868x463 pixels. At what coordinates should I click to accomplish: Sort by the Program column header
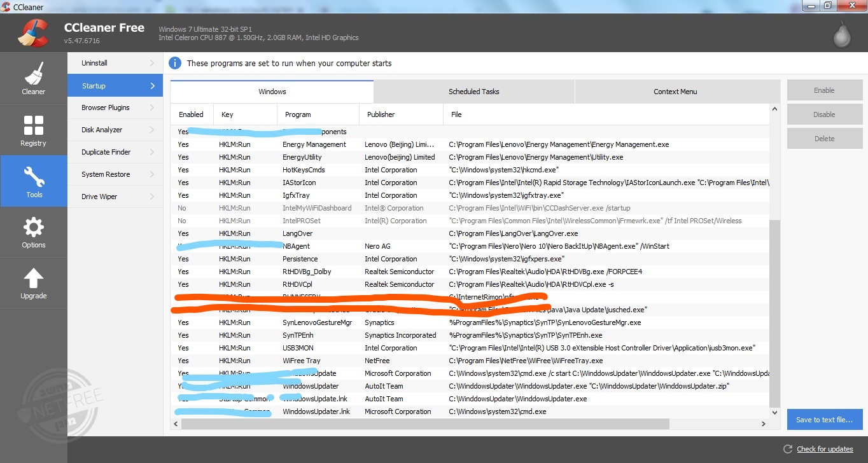pyautogui.click(x=318, y=114)
